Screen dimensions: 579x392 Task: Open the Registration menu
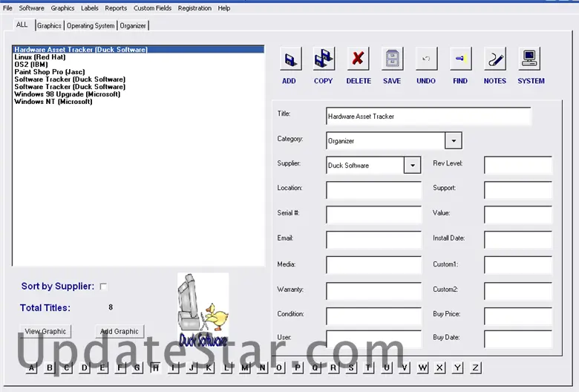(x=194, y=8)
